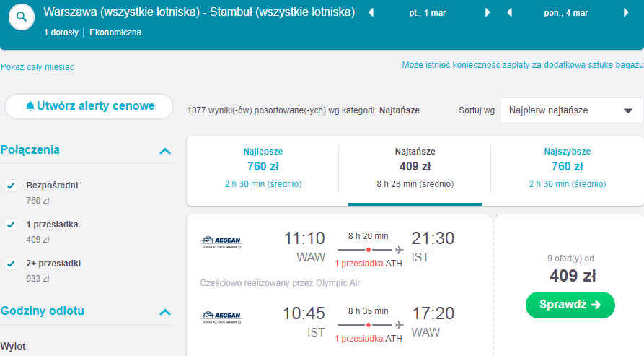Click the Ekonomiczna cabin class text
Viewport: 644px width, 356px height.
[115, 32]
